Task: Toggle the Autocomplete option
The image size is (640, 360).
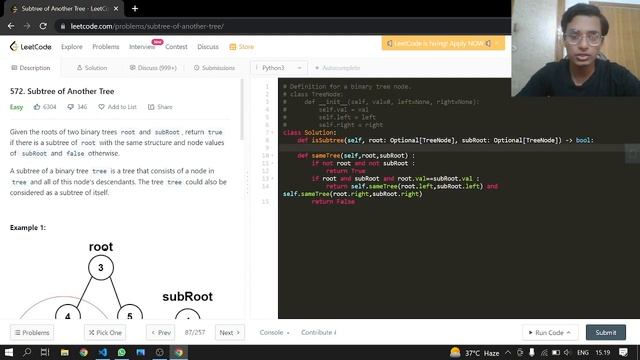Action: pos(337,68)
